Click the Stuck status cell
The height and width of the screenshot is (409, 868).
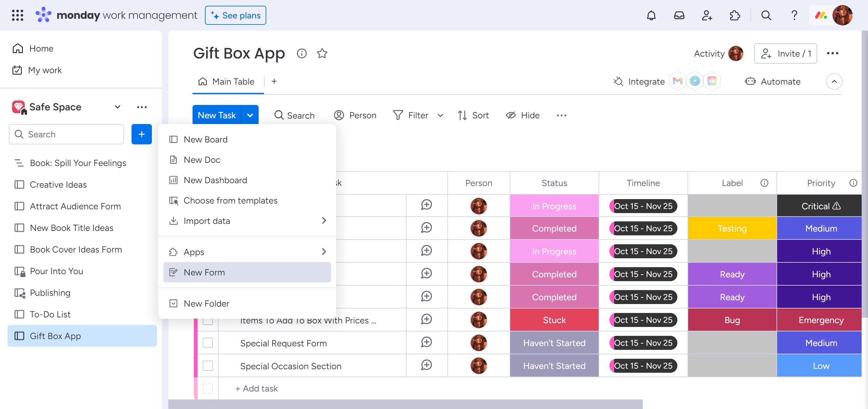[x=554, y=320]
